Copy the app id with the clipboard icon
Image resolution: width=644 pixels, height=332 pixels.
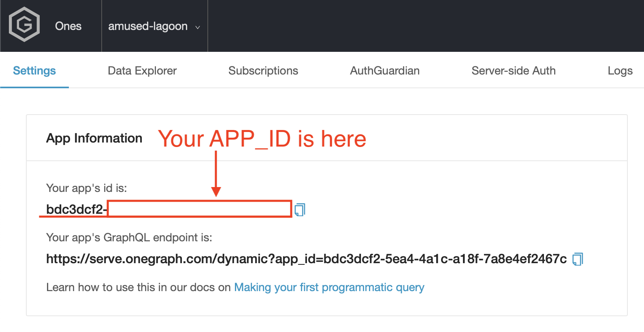(x=300, y=209)
